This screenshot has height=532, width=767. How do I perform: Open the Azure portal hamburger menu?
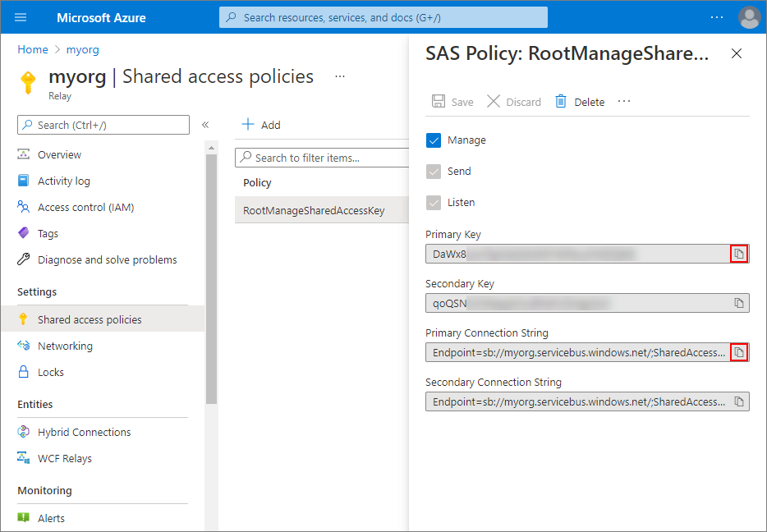tap(21, 17)
